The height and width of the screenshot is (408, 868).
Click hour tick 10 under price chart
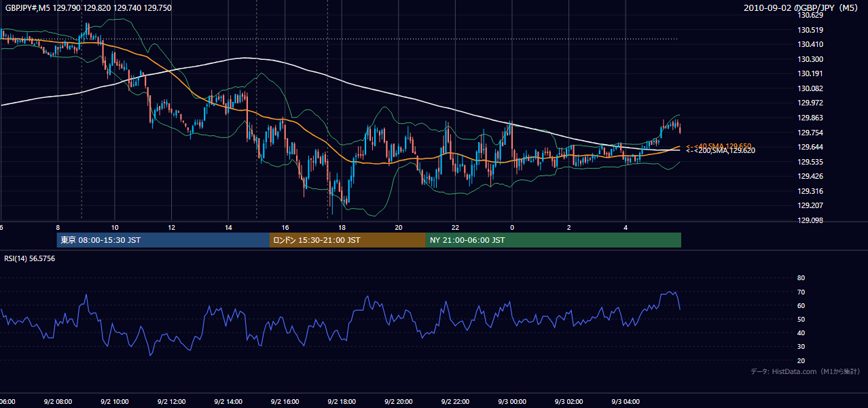pyautogui.click(x=115, y=228)
